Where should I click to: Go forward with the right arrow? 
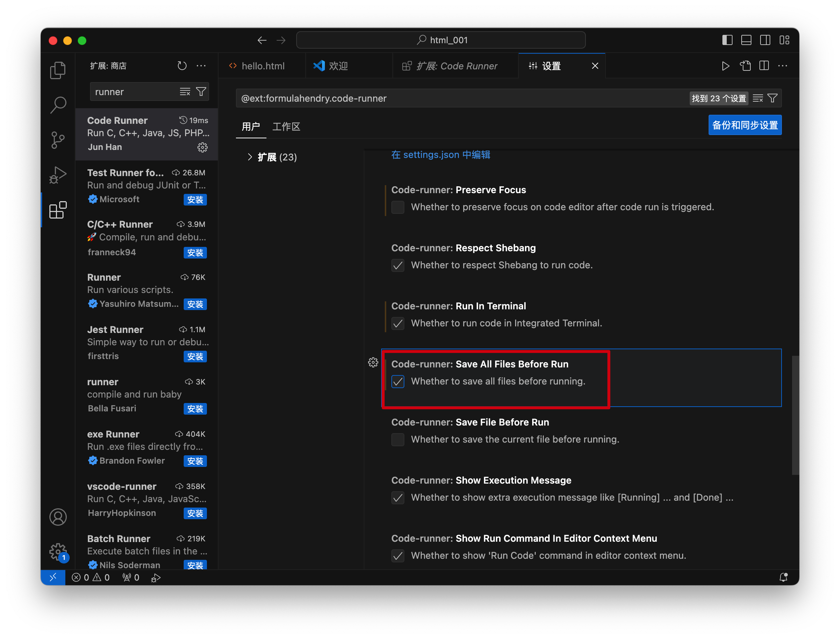pos(281,40)
